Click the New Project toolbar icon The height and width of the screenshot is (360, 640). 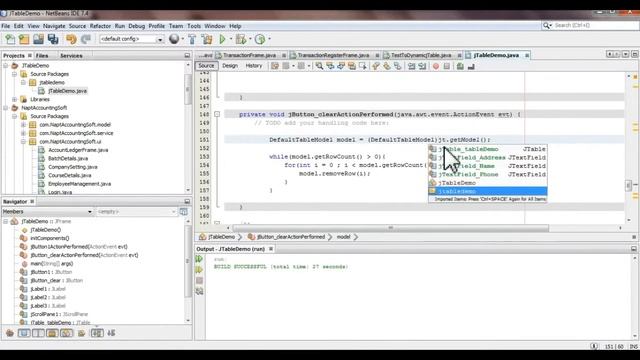click(24, 39)
